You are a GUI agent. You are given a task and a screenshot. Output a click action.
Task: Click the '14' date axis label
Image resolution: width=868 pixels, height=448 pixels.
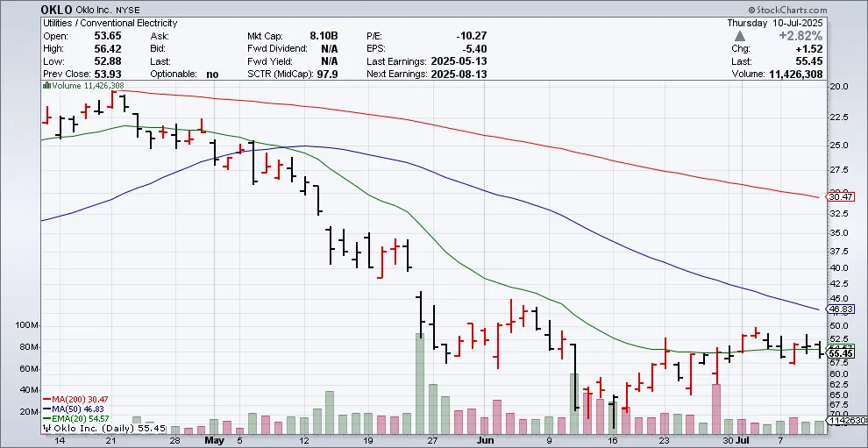(60, 441)
